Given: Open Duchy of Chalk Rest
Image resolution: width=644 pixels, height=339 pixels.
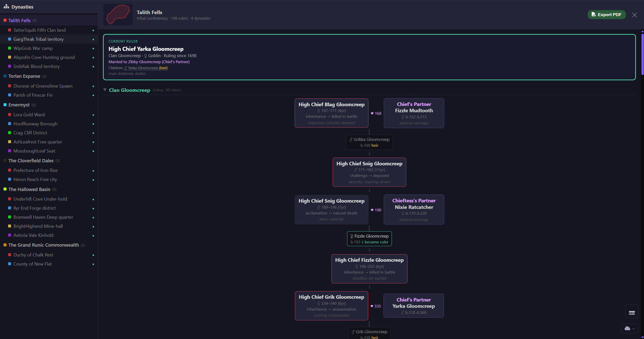Looking at the screenshot, I should point(49,255).
